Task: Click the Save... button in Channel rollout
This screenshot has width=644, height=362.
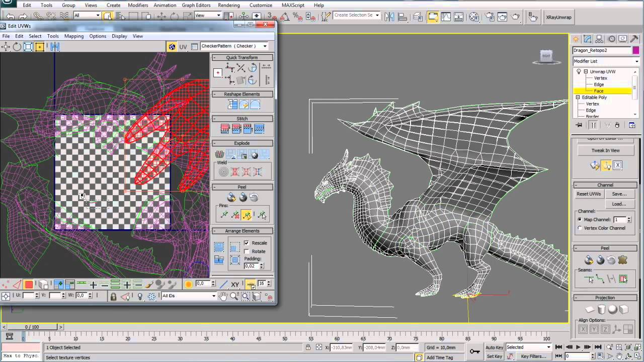Action: click(x=619, y=194)
